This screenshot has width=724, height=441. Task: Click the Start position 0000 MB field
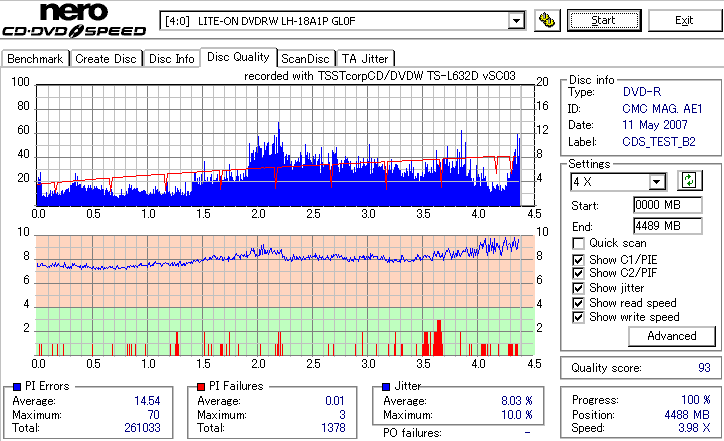click(x=668, y=205)
